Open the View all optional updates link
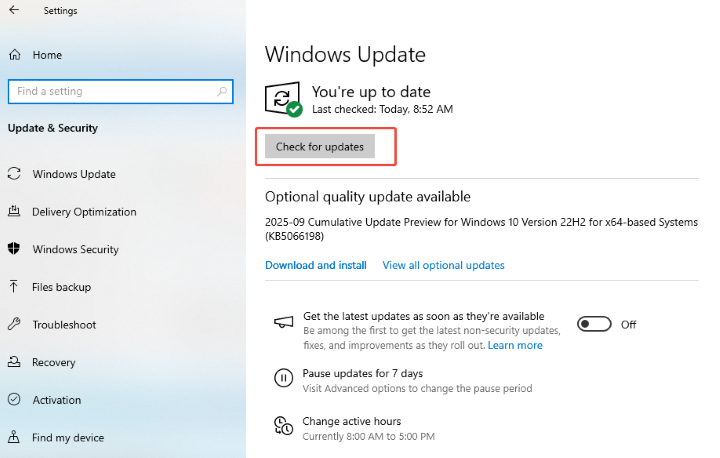 (443, 265)
